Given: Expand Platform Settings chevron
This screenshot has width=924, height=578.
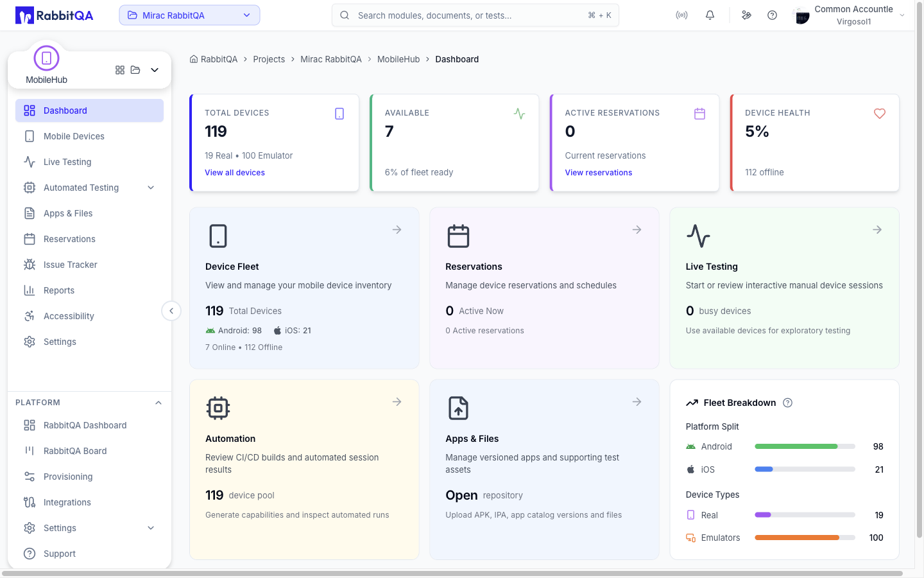Looking at the screenshot, I should pyautogui.click(x=151, y=528).
